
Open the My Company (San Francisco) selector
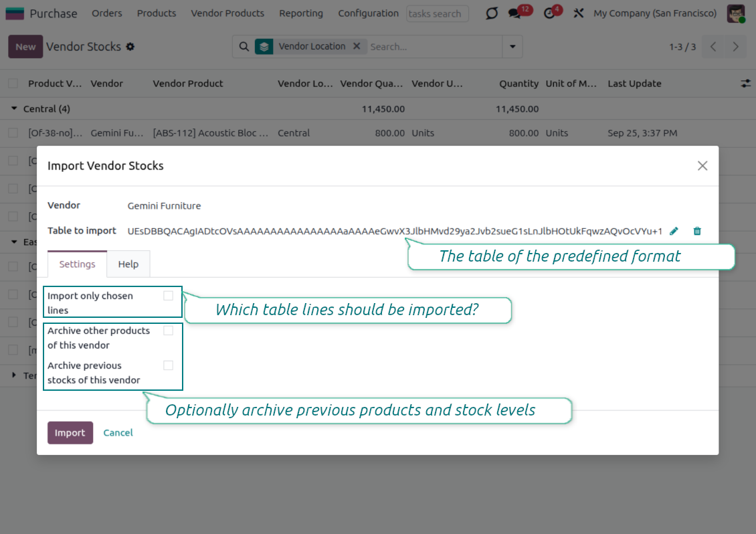coord(654,13)
